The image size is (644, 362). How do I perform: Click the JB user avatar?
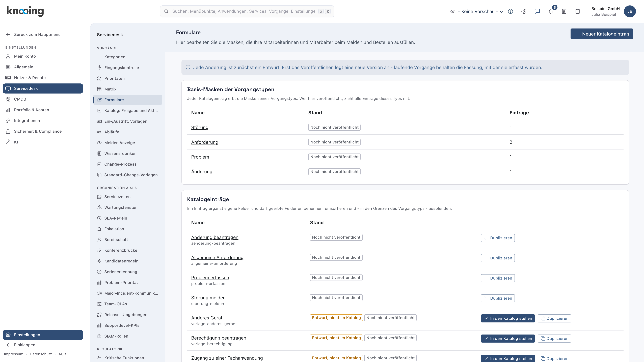pos(630,12)
